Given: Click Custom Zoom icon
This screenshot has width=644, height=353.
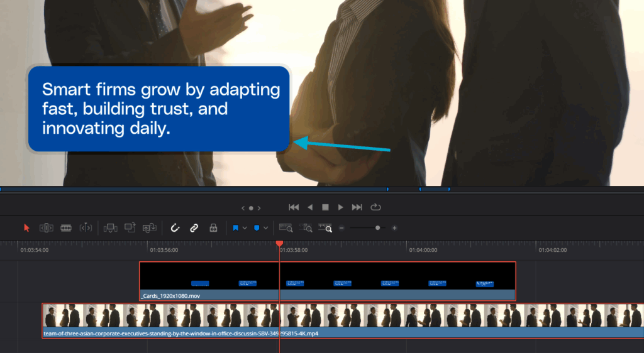Looking at the screenshot, I should 325,228.
